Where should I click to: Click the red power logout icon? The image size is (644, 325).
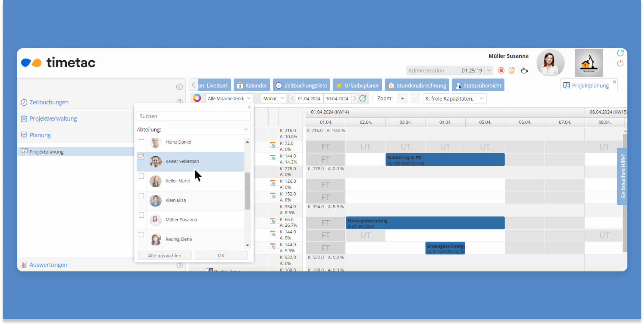(x=620, y=64)
